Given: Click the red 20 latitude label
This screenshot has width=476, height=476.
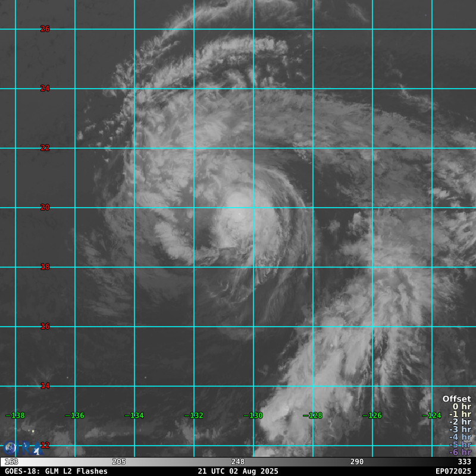Looking at the screenshot, I should pos(45,207).
